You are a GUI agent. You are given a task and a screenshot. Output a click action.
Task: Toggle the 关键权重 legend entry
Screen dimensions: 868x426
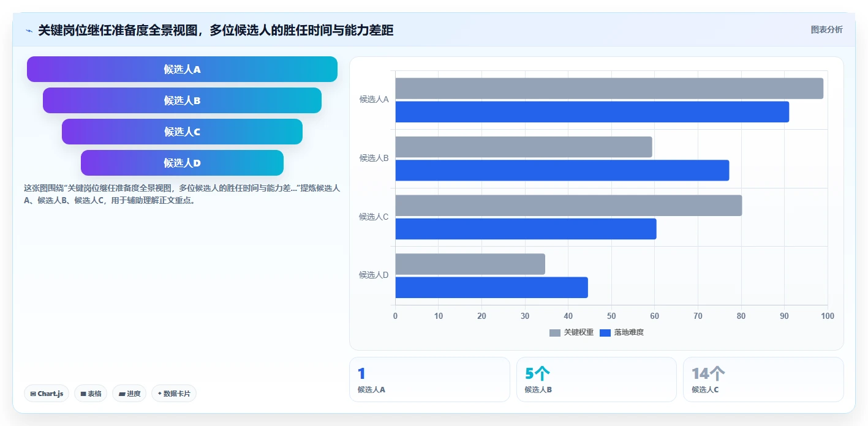572,332
